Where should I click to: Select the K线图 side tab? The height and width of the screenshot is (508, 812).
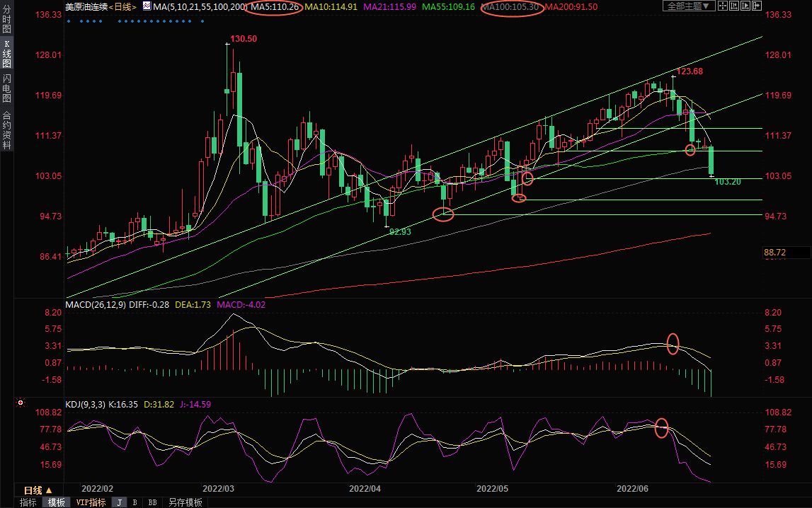[x=6, y=54]
